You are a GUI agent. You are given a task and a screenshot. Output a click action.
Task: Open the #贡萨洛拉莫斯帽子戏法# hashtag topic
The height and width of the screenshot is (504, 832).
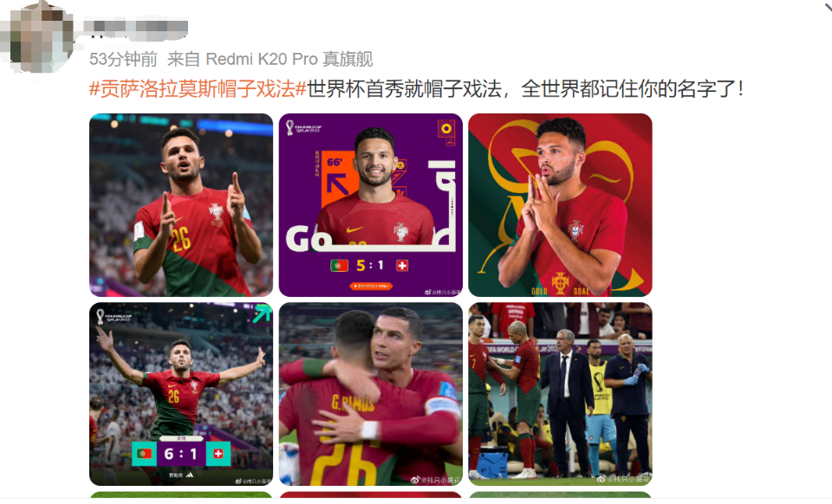(x=198, y=88)
